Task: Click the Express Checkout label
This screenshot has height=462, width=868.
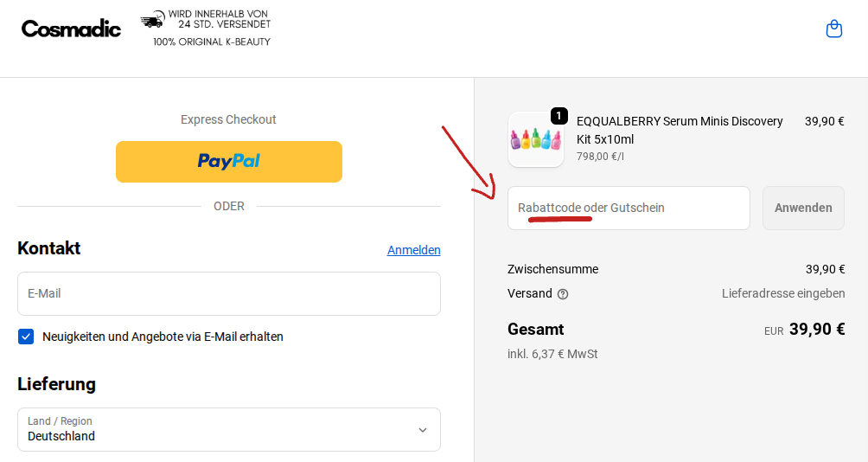Action: (x=228, y=119)
